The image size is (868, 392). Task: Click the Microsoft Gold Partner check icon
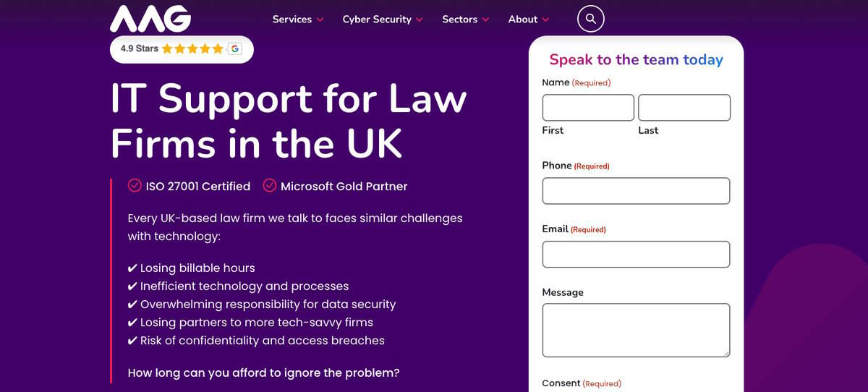tap(269, 186)
